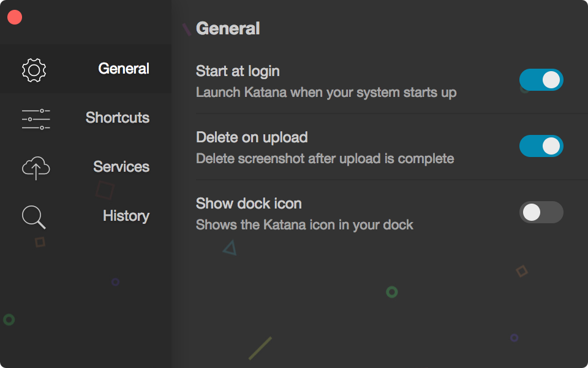
Task: Click the "Delete on upload" setting title
Action: [x=252, y=137]
